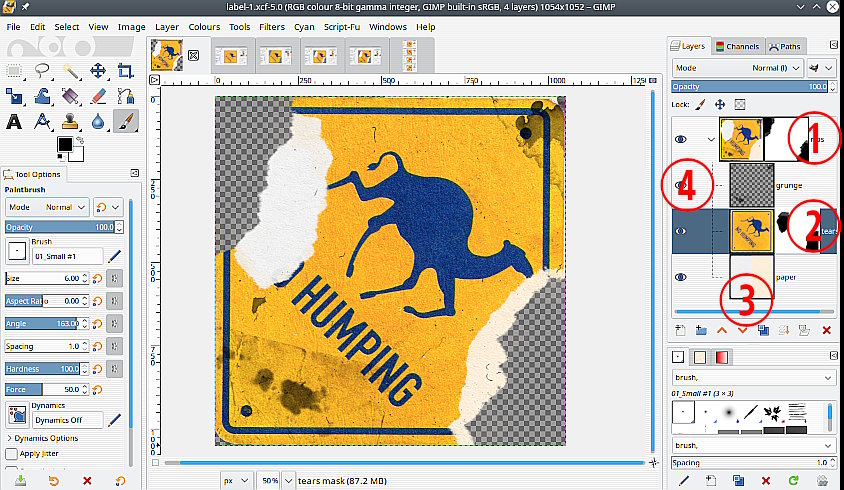Image resolution: width=844 pixels, height=490 pixels.
Task: Select the Crop tool
Action: tap(125, 71)
